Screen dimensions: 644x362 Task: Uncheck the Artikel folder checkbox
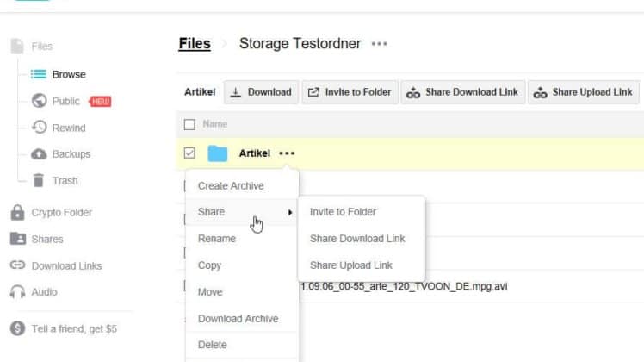(x=189, y=153)
